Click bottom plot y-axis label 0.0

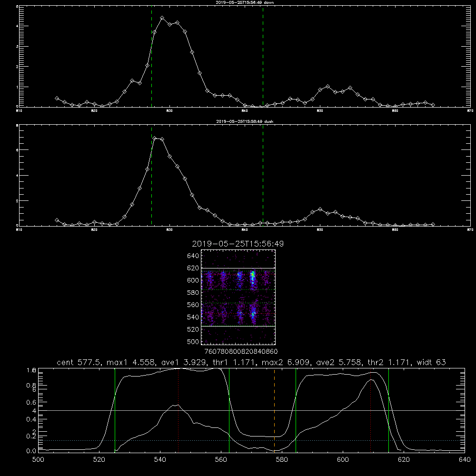click(x=31, y=451)
